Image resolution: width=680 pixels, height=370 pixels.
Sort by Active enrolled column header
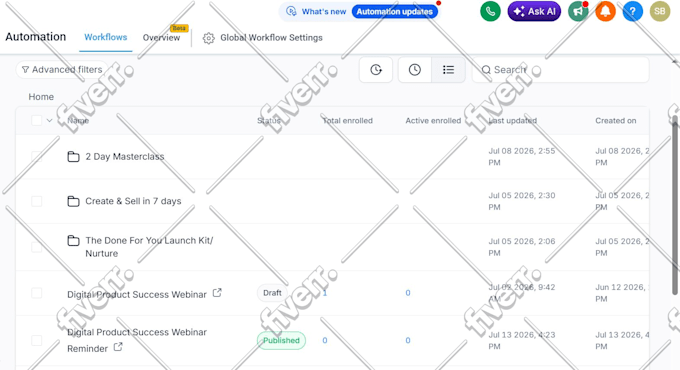pos(433,121)
